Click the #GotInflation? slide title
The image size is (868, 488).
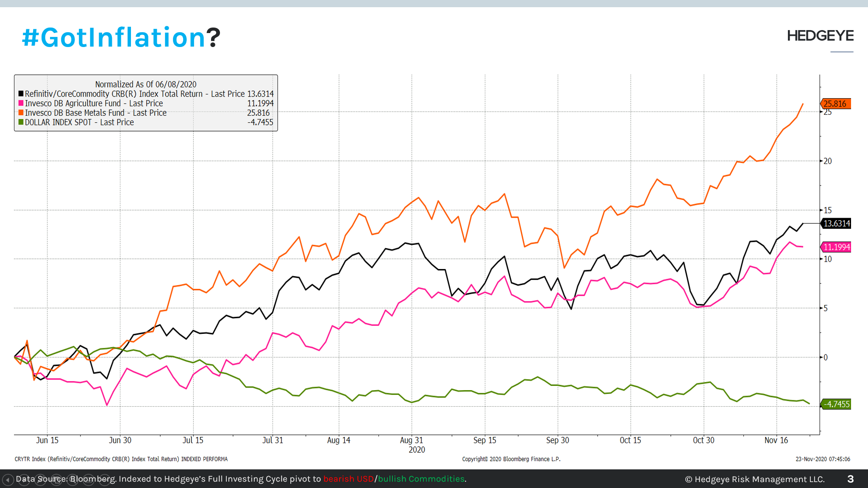point(121,37)
